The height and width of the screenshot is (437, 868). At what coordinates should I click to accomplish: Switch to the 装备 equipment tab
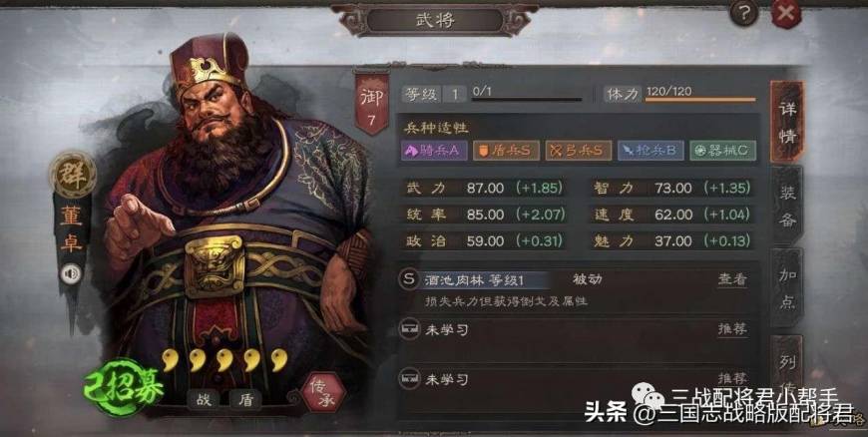coord(786,207)
